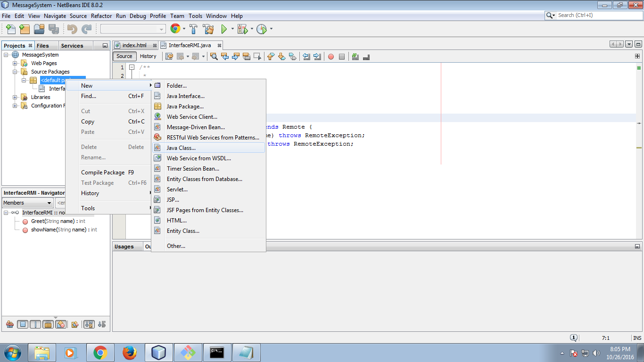This screenshot has height=362, width=644.
Task: Select Java Class... from the New submenu
Action: pos(208,148)
